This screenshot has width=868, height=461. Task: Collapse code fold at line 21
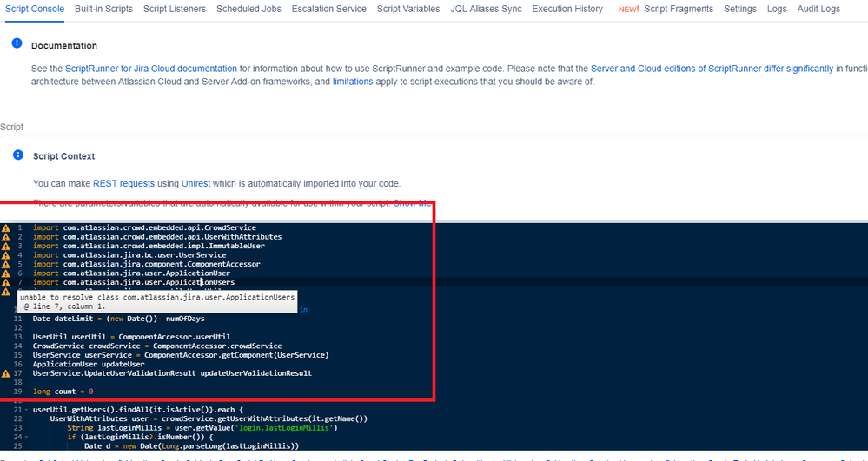[x=26, y=410]
